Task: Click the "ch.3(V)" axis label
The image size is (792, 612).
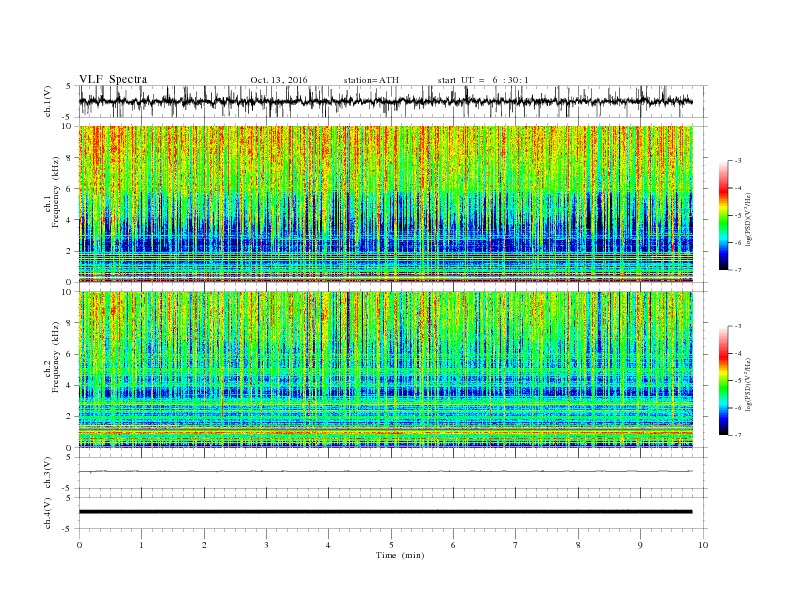Action: point(48,473)
